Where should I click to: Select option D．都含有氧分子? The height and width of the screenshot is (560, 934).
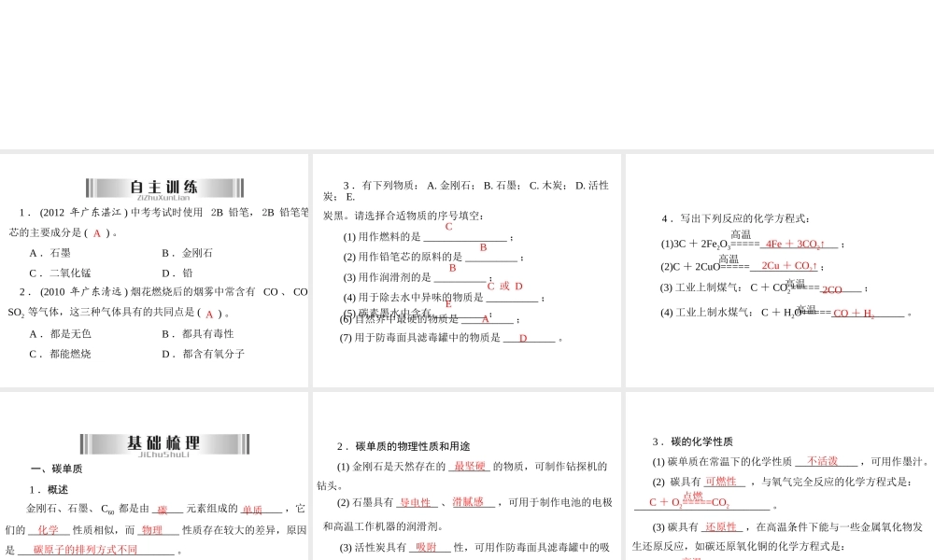[203, 354]
